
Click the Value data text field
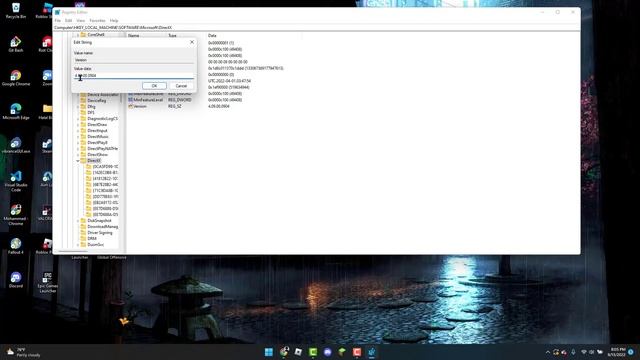(133, 76)
